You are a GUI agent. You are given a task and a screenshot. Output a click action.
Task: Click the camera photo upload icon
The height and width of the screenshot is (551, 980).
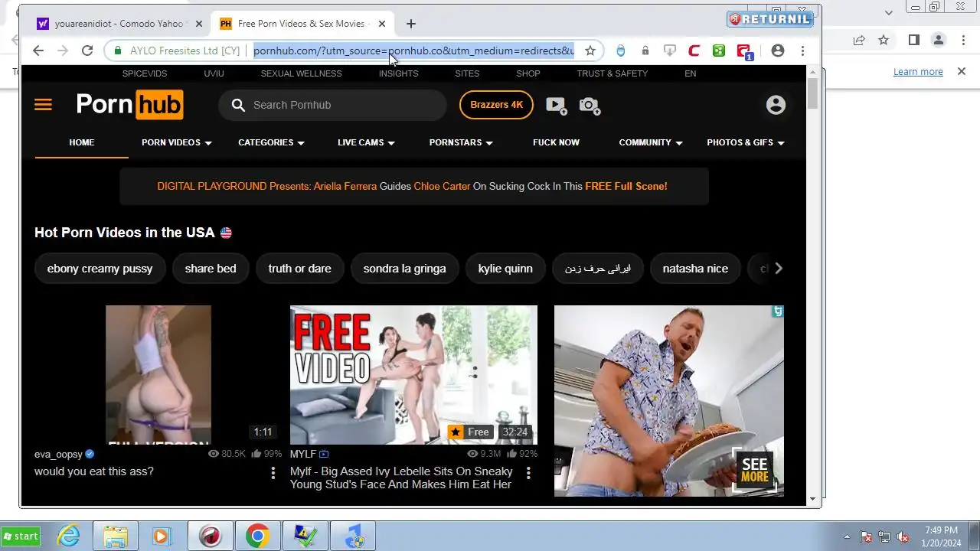(x=590, y=106)
